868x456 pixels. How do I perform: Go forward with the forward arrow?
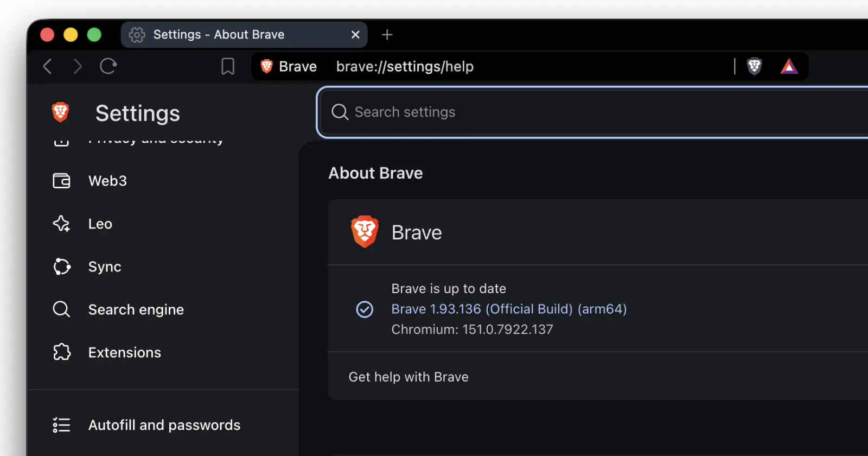[78, 66]
